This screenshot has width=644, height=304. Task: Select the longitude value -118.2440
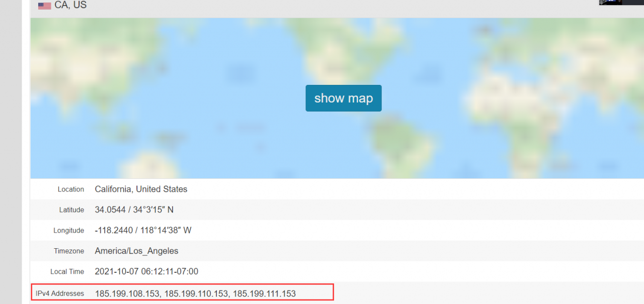coord(113,231)
